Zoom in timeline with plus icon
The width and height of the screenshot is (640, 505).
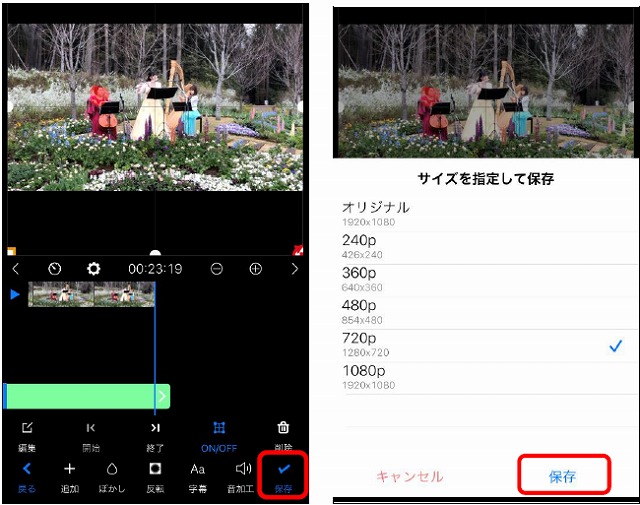255,269
